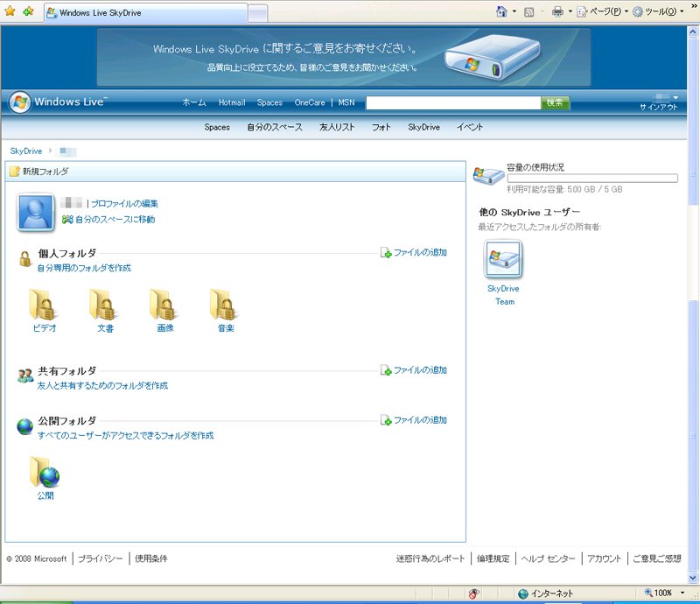Click the browser Home toolbar icon
Viewport: 700px width, 604px height.
tap(501, 11)
